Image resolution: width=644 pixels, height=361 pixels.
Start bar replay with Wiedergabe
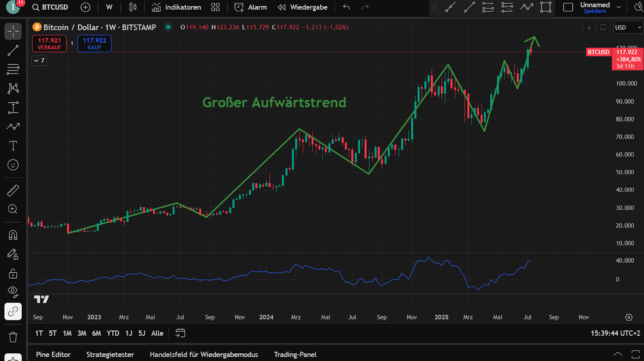pos(303,7)
